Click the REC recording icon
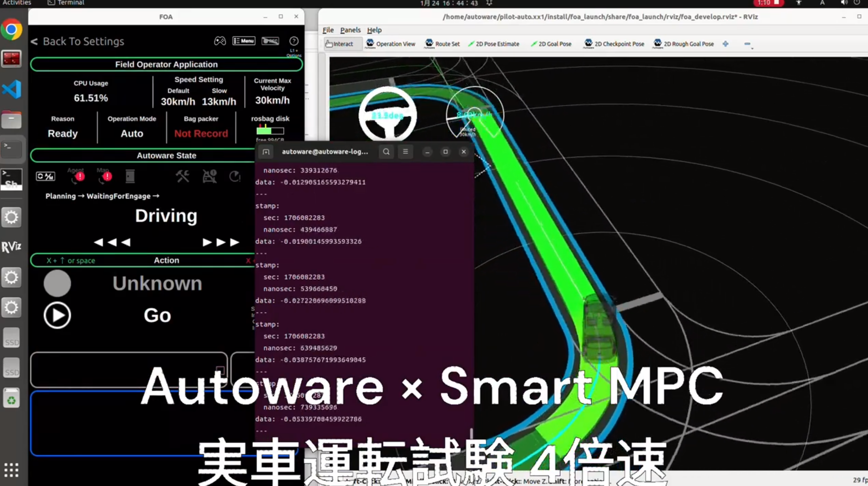The image size is (868, 486). [x=270, y=41]
